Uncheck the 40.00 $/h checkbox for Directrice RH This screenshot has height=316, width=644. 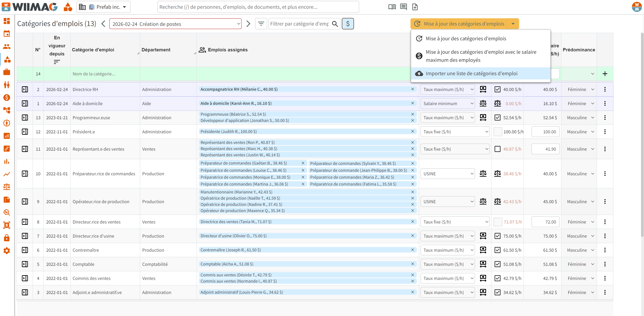tap(497, 89)
